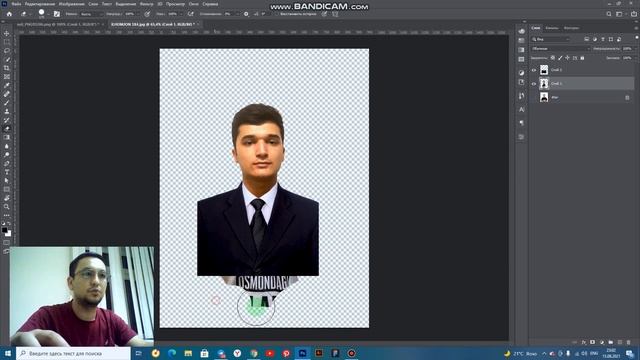Viewport: 640px width, 360px height.
Task: Select the Rectangle shape tool
Action: point(7,189)
